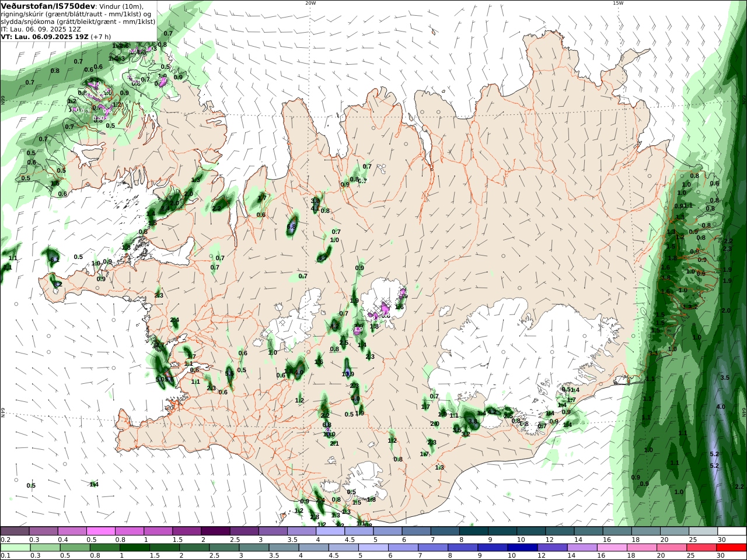Viewport: 747px width, 560px height.
Task: Select lower-row grey-green swatch labeled 3
Action: [253, 548]
